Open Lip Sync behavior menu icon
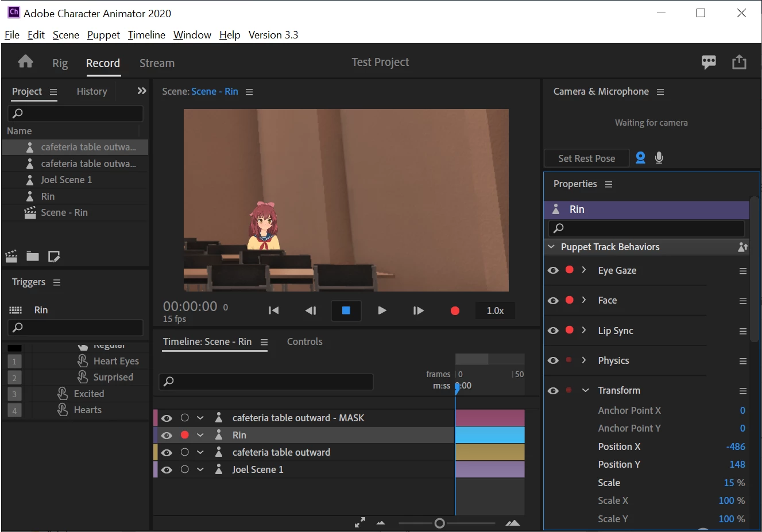 pyautogui.click(x=743, y=331)
